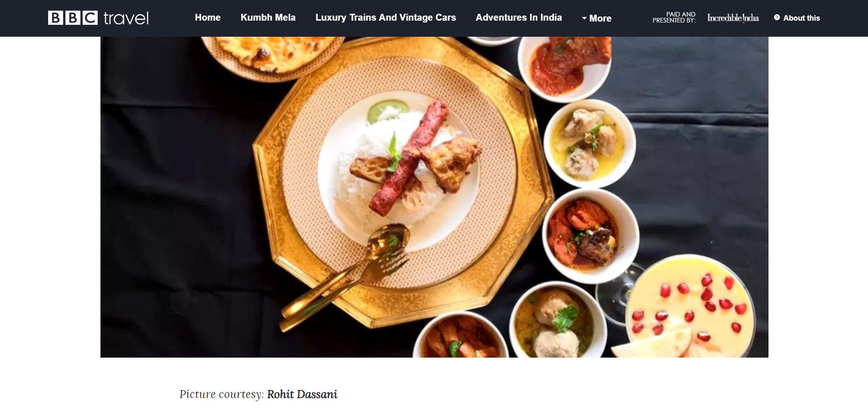This screenshot has width=868, height=415.
Task: Open Luxury Trains And Vintage Cars
Action: pos(386,17)
